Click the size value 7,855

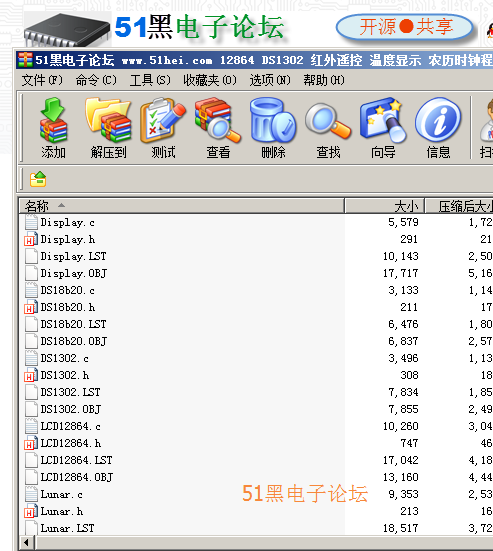403,409
